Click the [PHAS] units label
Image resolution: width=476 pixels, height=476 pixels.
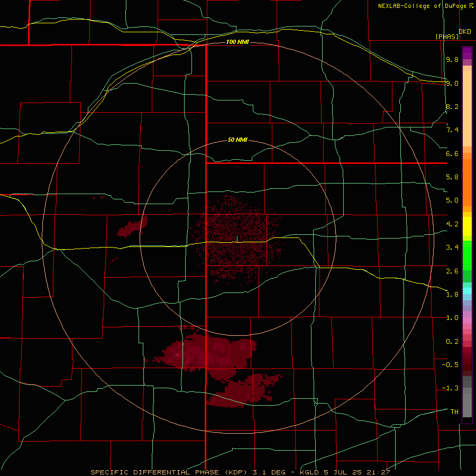point(447,36)
